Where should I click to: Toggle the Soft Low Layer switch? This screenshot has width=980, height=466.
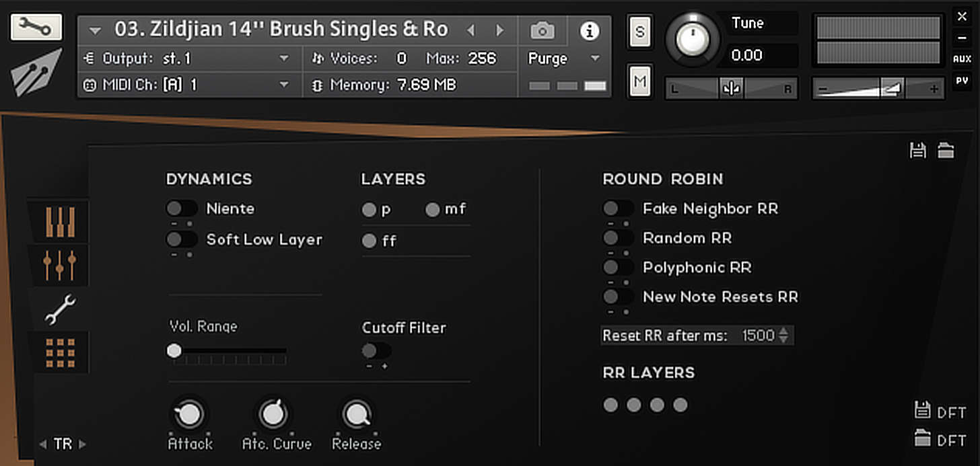[x=182, y=239]
